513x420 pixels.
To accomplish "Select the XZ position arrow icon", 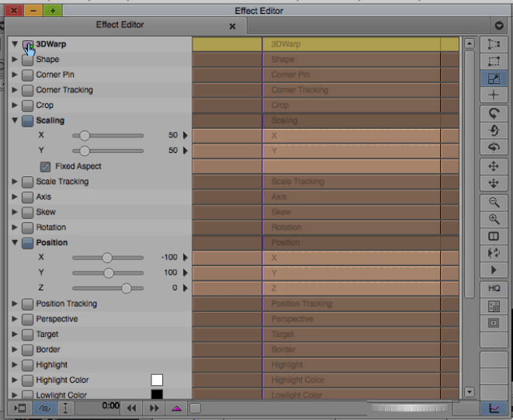I will pyautogui.click(x=494, y=183).
